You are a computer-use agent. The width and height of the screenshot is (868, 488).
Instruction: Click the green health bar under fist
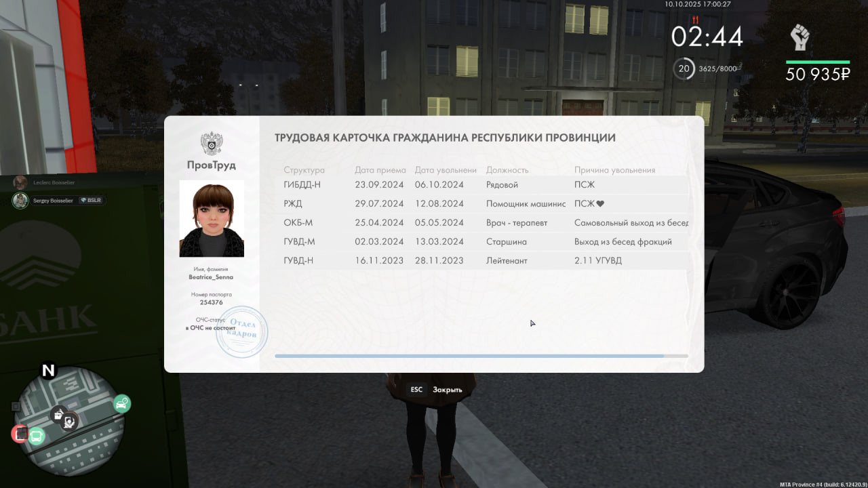click(x=818, y=62)
